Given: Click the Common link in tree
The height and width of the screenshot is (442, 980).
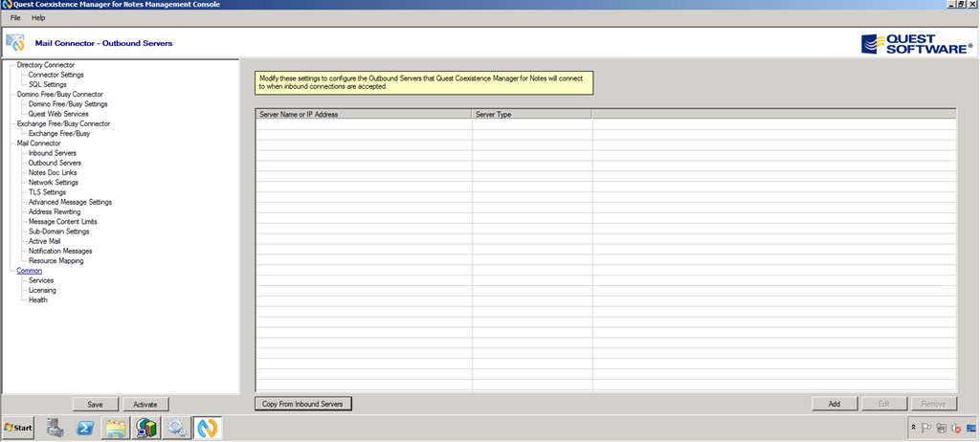Looking at the screenshot, I should 30,271.
